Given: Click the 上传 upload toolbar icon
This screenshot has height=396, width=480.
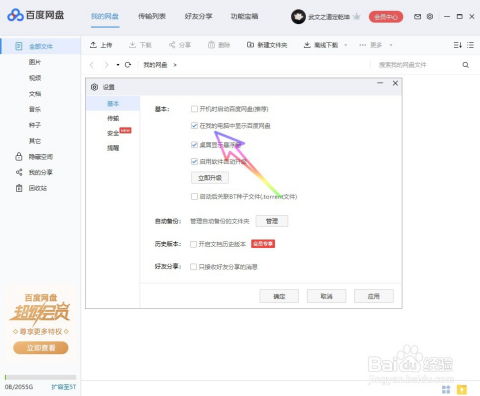Looking at the screenshot, I should pos(93,45).
